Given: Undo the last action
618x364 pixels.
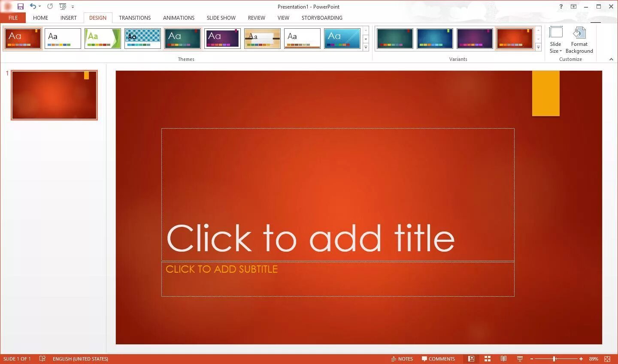Looking at the screenshot, I should point(33,6).
